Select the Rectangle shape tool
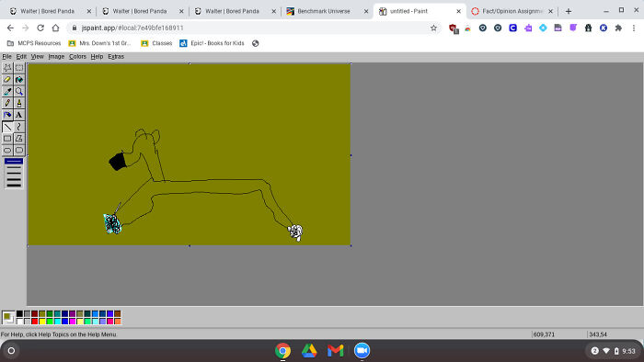The image size is (644, 362). [x=7, y=138]
